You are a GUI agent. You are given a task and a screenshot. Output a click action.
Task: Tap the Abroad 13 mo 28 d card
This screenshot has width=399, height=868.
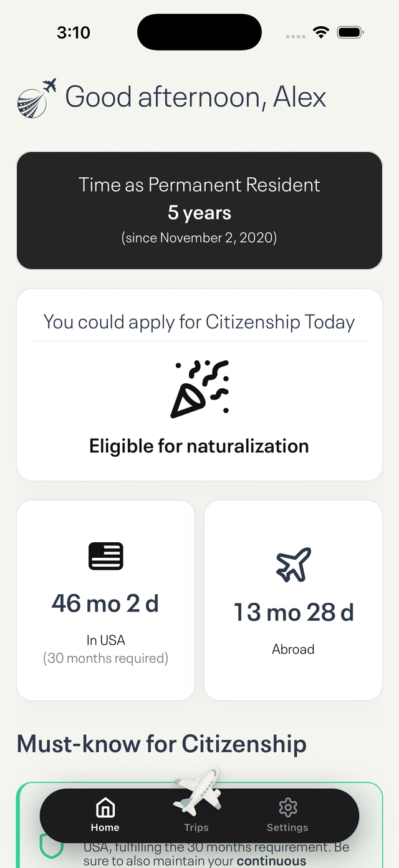293,599
